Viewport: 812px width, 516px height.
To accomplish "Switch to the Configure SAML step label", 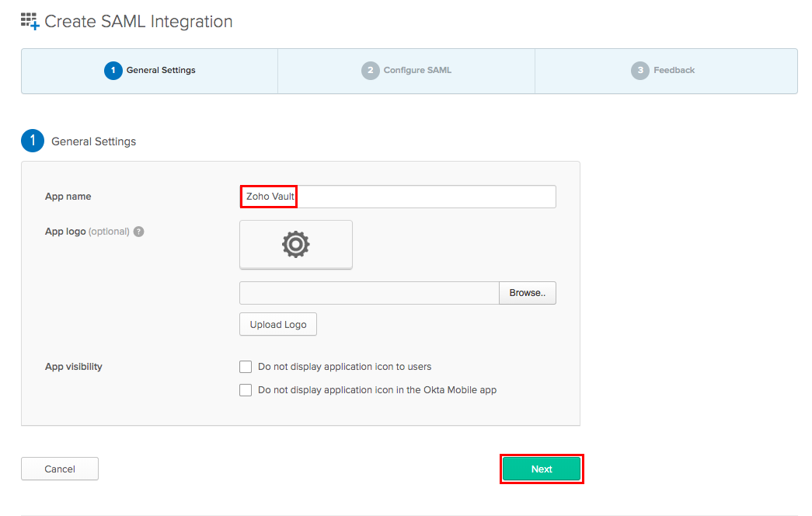I will point(417,71).
